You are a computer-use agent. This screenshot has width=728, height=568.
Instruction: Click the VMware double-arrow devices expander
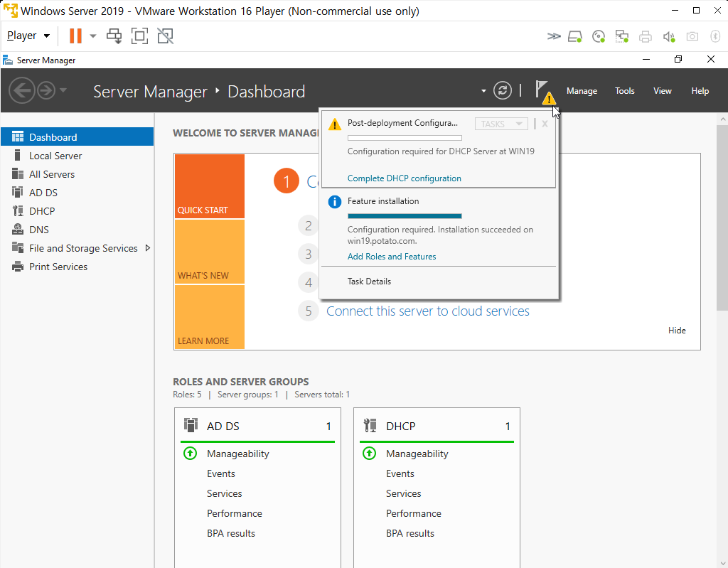pyautogui.click(x=553, y=36)
